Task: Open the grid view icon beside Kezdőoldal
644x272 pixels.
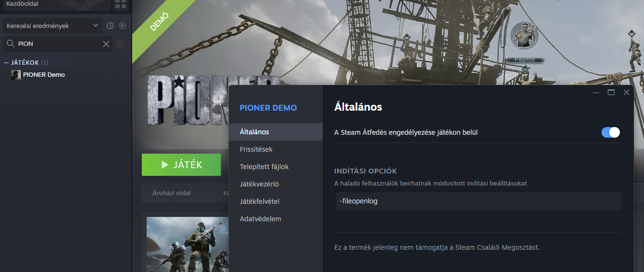Action: tap(120, 4)
